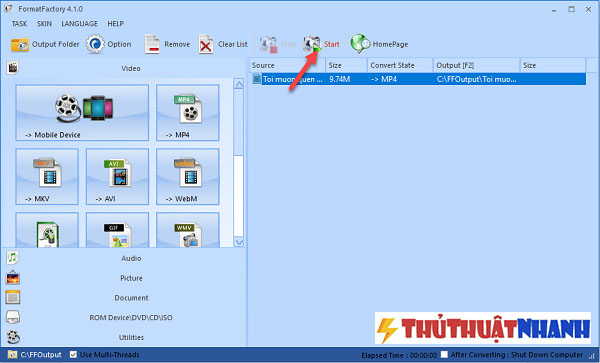The height and width of the screenshot is (363, 600).
Task: Choose the WebM conversion tile
Action: (x=188, y=177)
